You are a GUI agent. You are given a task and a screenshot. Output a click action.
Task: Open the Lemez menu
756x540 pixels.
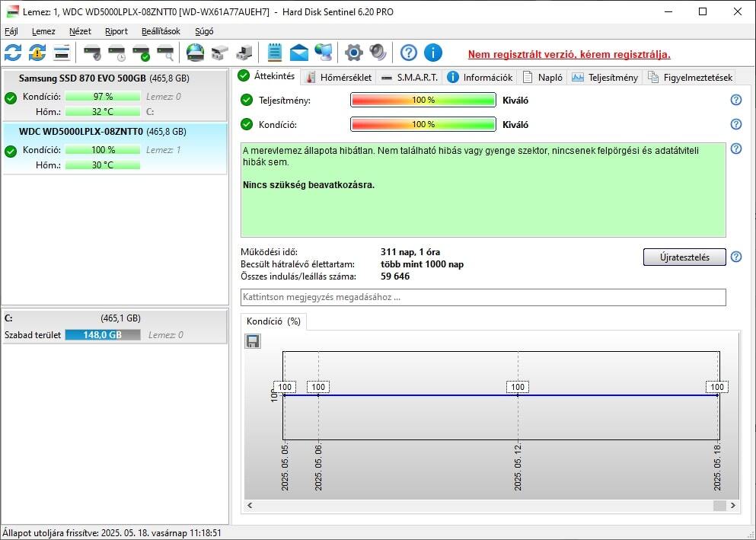click(43, 31)
